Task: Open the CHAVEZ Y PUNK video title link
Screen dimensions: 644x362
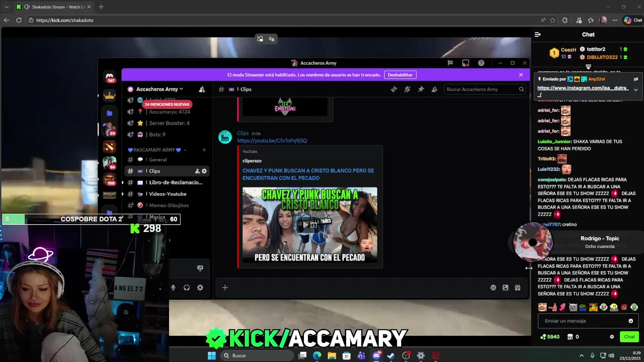Action: pos(308,174)
